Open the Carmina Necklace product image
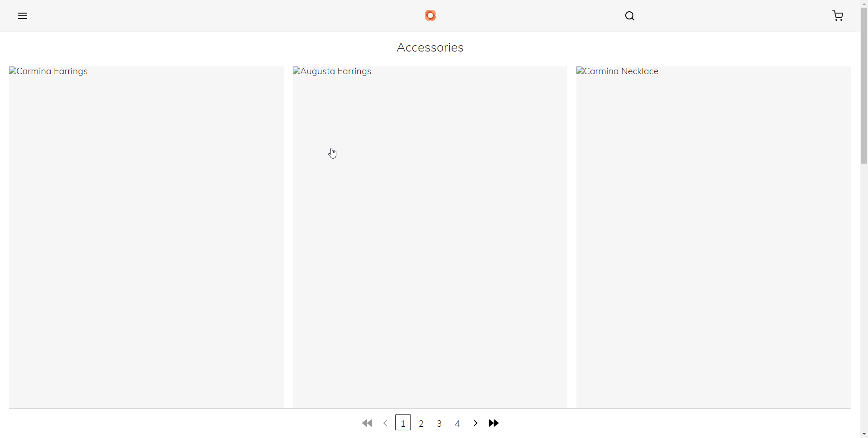Viewport: 868px width, 438px height. (x=714, y=237)
